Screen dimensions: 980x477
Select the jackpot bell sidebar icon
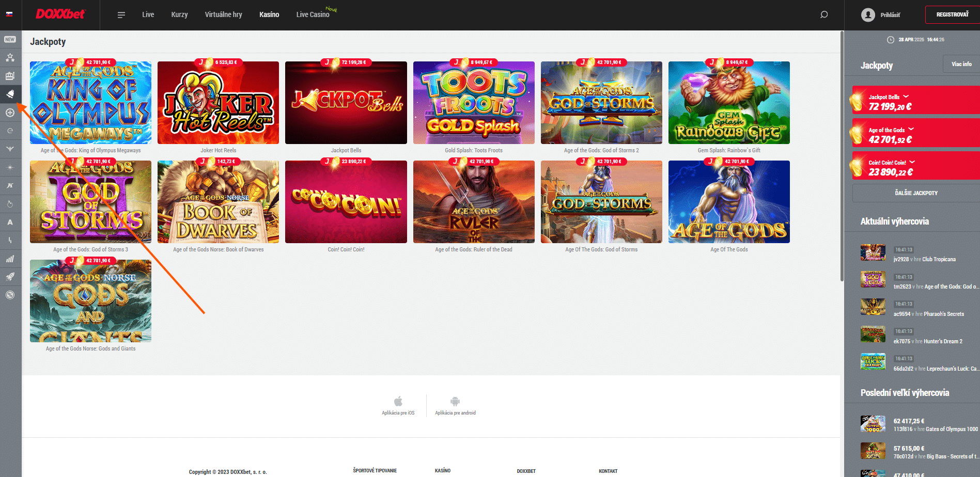[10, 94]
